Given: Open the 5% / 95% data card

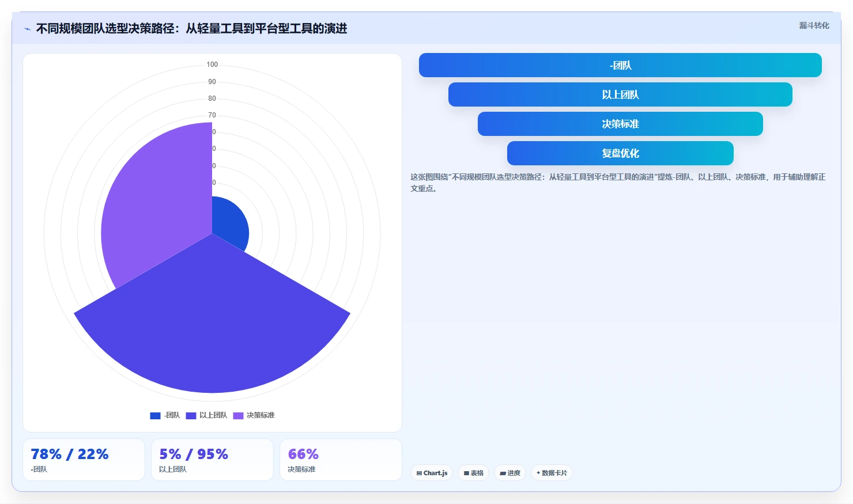Looking at the screenshot, I should [212, 460].
